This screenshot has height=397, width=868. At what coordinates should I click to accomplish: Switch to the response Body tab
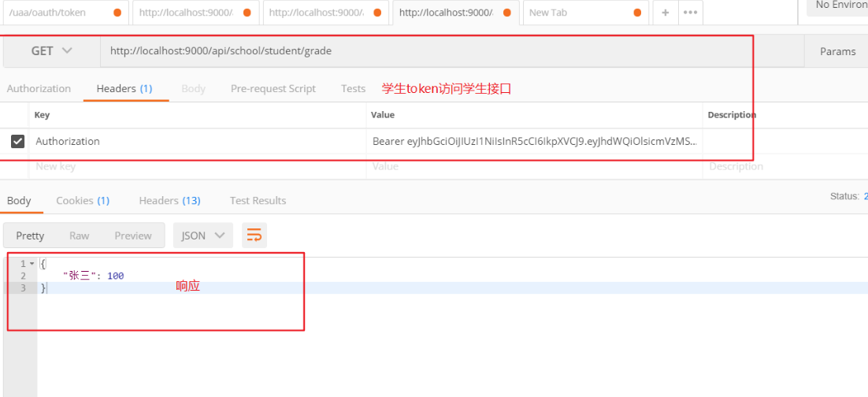coord(19,200)
